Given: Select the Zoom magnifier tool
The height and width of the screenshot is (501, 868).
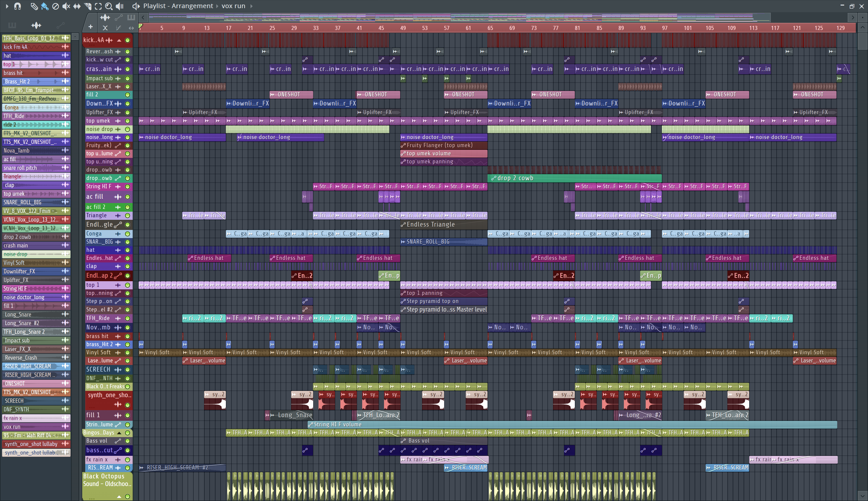Looking at the screenshot, I should (109, 6).
